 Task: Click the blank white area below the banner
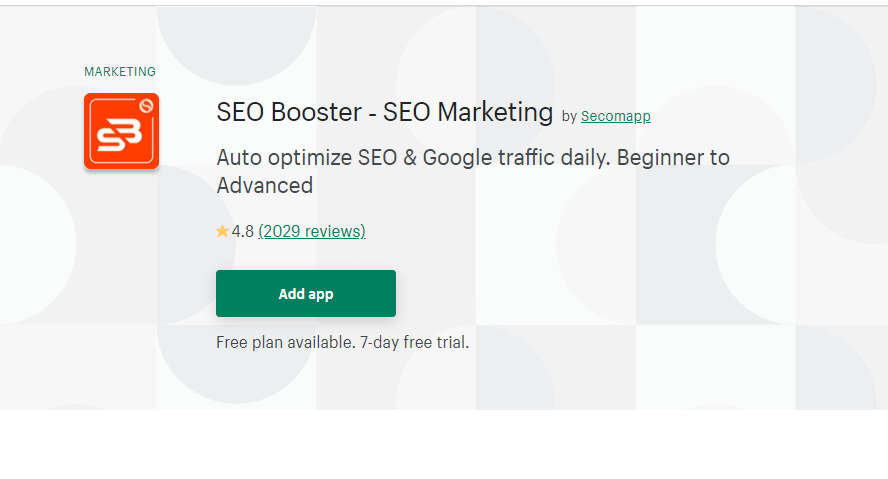444,444
